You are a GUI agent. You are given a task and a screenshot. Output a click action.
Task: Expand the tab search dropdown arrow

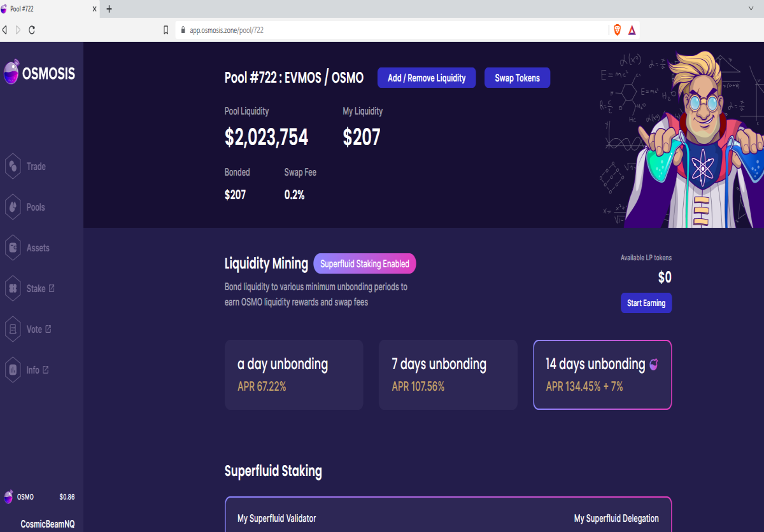[x=751, y=8]
